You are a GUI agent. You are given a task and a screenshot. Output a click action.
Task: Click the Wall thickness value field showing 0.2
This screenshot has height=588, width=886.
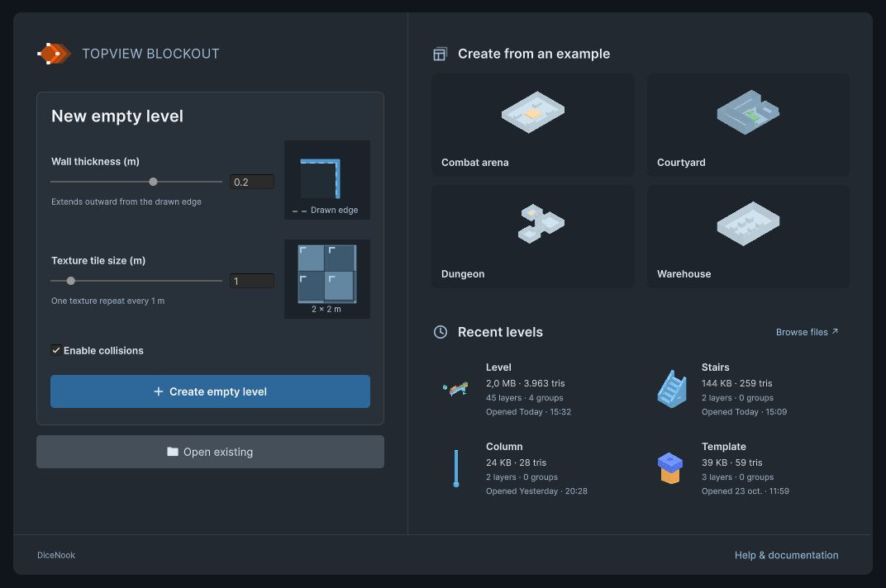click(252, 182)
